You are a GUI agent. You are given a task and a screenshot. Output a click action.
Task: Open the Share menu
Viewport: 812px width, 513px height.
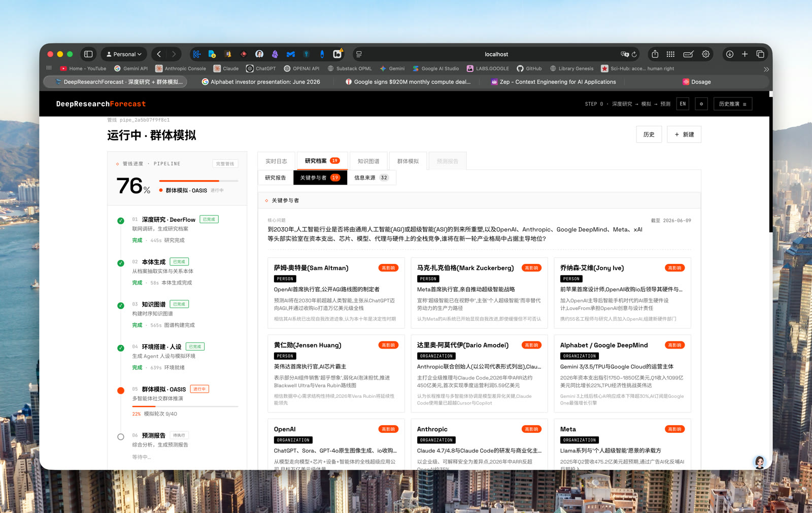(x=655, y=54)
